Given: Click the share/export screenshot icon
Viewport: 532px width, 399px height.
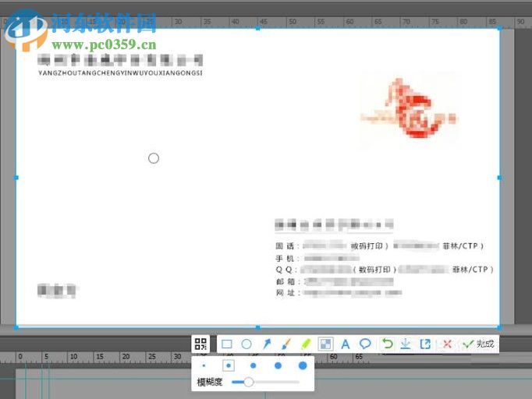Looking at the screenshot, I should point(425,344).
